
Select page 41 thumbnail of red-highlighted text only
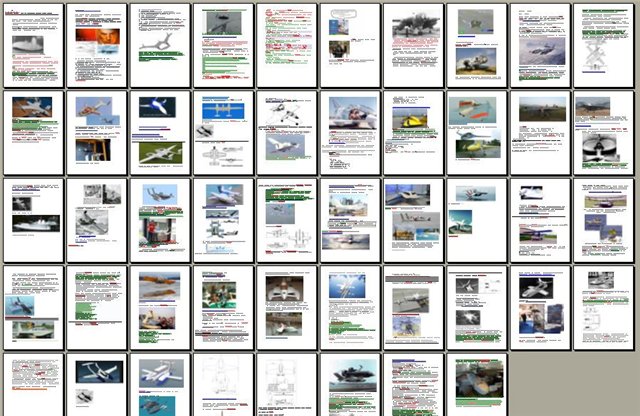point(33,384)
